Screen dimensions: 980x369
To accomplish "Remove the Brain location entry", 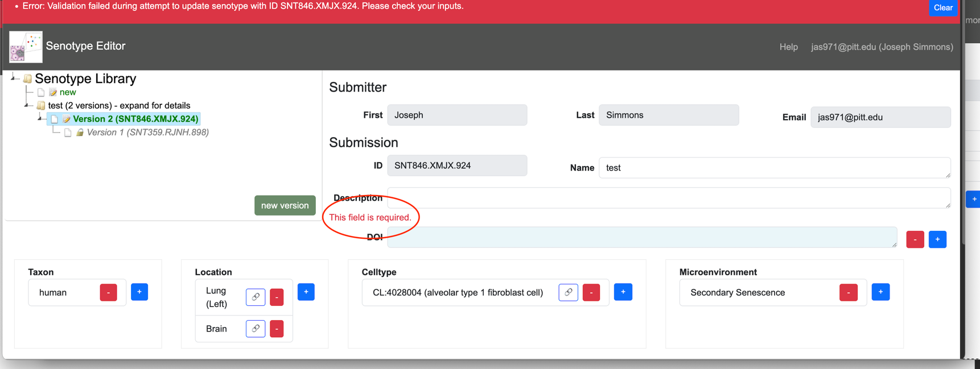I will [277, 329].
